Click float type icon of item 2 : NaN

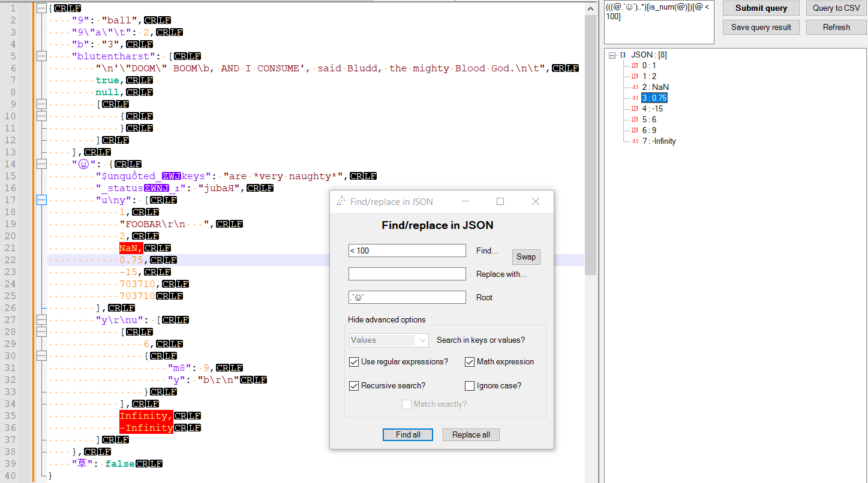[635, 87]
